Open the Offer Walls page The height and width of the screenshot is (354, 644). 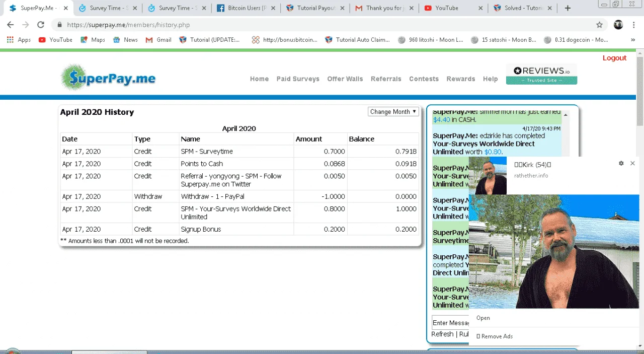(x=345, y=79)
